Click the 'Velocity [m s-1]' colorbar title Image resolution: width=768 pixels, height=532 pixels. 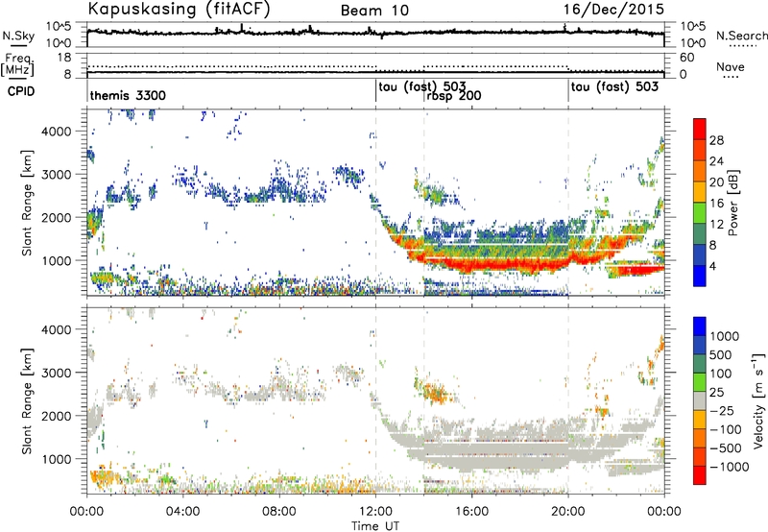point(758,400)
